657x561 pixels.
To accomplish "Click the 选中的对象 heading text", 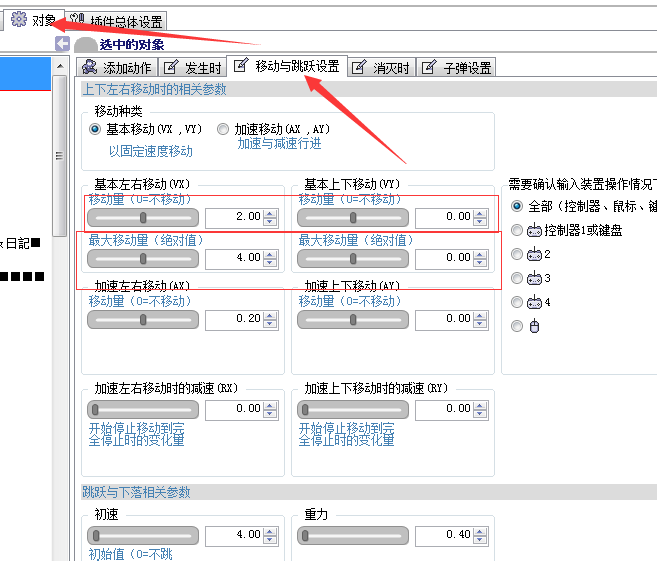I will 132,44.
